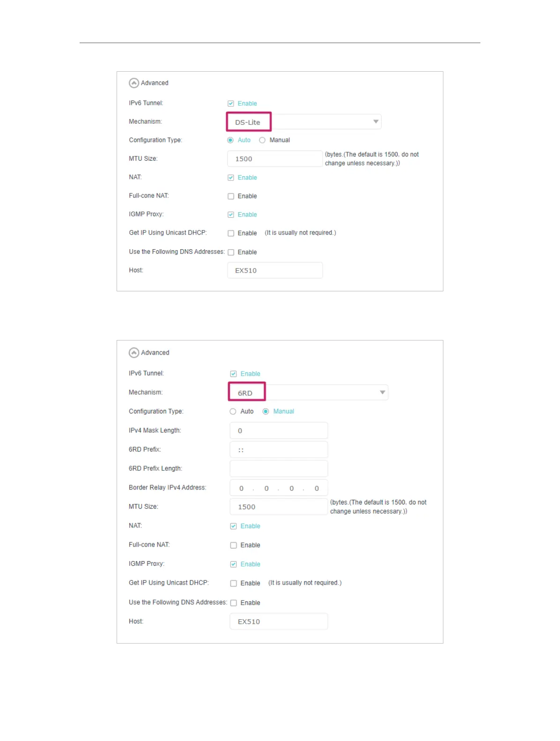Viewport: 560px width, 741px height.
Task: Collapse the Advanced section in 6RD panel
Action: click(134, 353)
